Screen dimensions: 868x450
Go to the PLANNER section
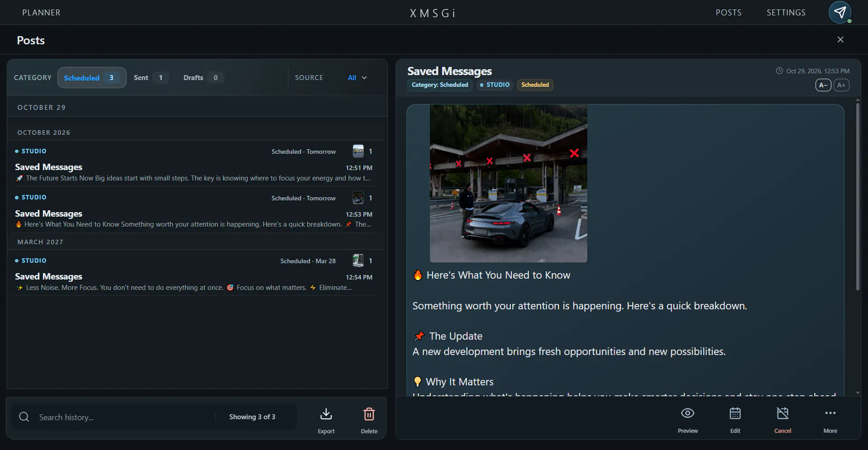[41, 13]
